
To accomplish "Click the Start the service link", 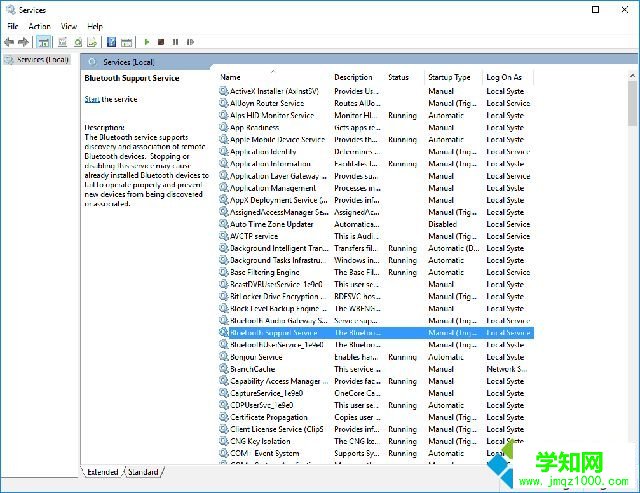I will (92, 99).
